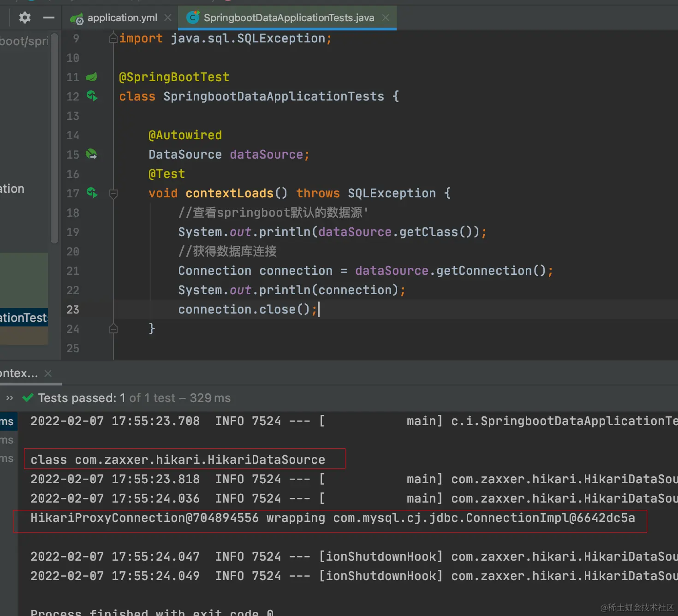The image size is (678, 616).
Task: Click the method end fold marker at line 24
Action: point(113,328)
